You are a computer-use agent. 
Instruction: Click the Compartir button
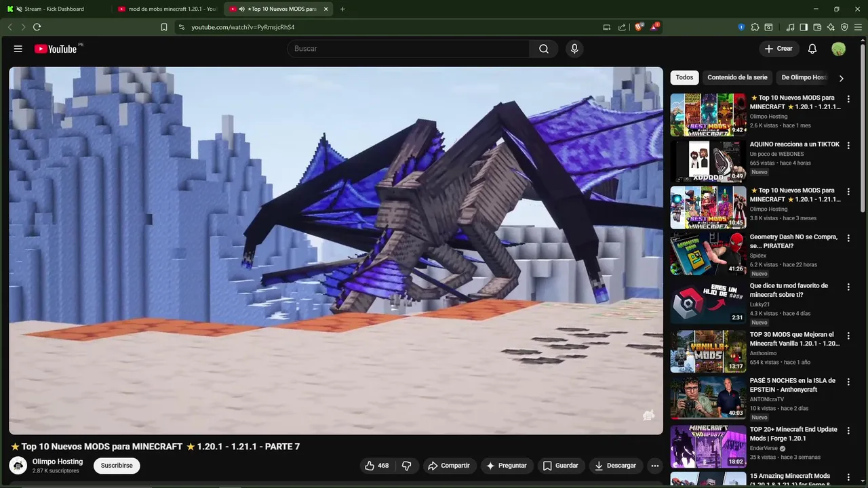pyautogui.click(x=448, y=466)
